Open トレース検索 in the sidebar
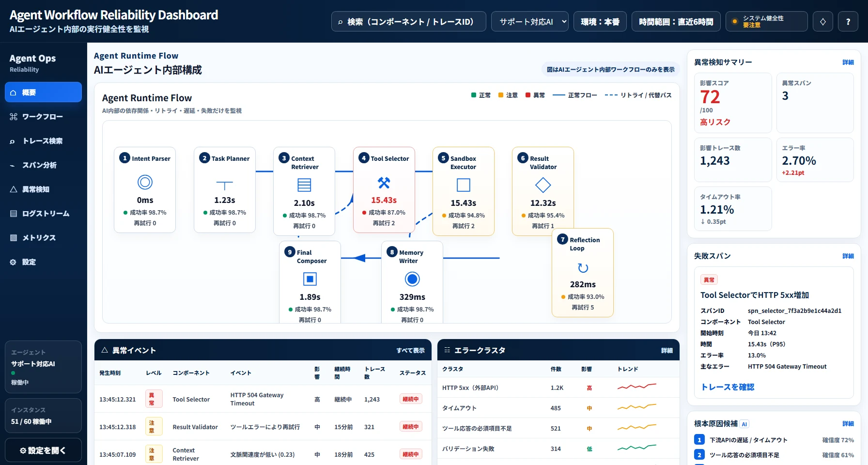 (x=43, y=140)
